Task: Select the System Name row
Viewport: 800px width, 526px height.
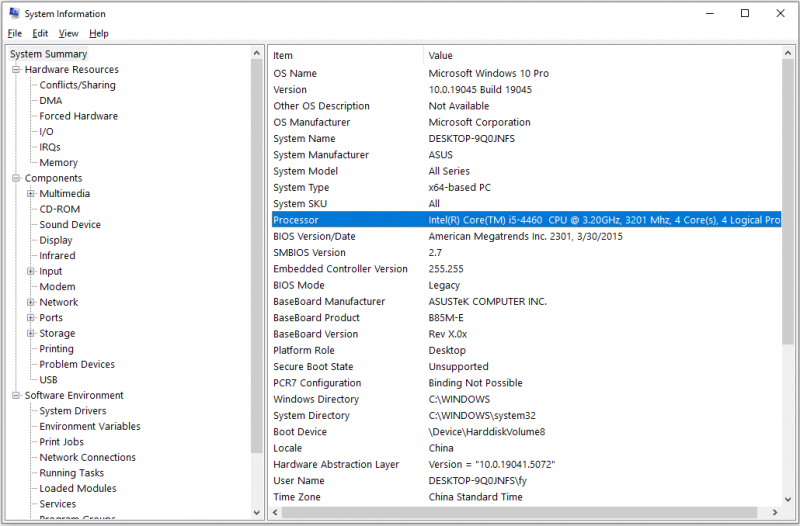Action: (526, 138)
